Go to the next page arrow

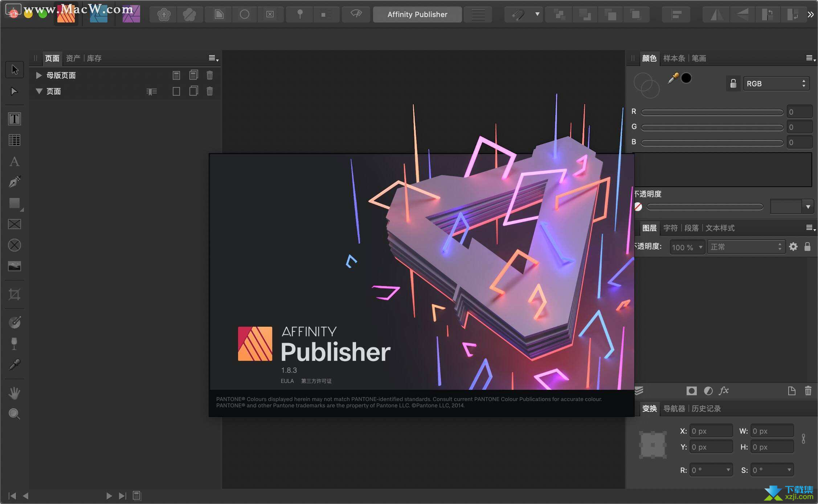point(109,496)
